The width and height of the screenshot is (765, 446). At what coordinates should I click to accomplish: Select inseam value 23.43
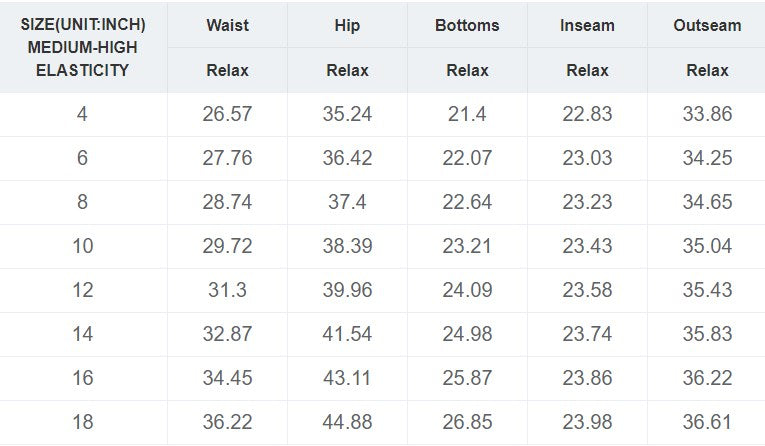click(x=587, y=246)
